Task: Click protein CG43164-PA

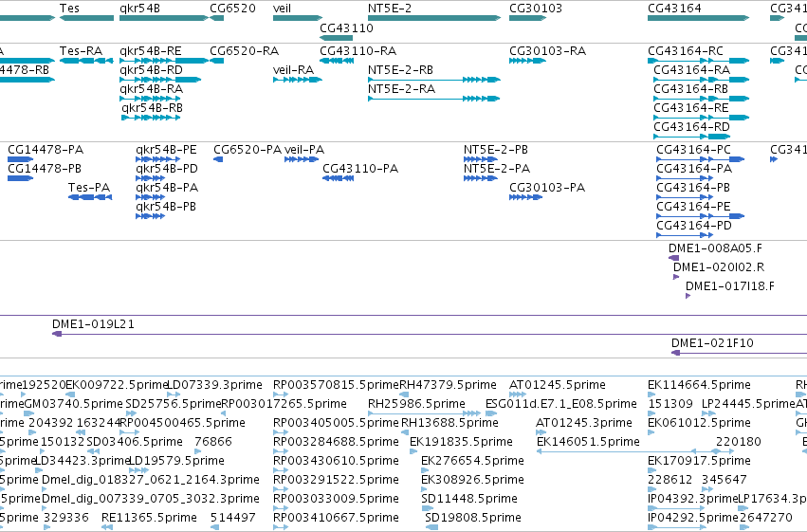Action: tap(694, 169)
